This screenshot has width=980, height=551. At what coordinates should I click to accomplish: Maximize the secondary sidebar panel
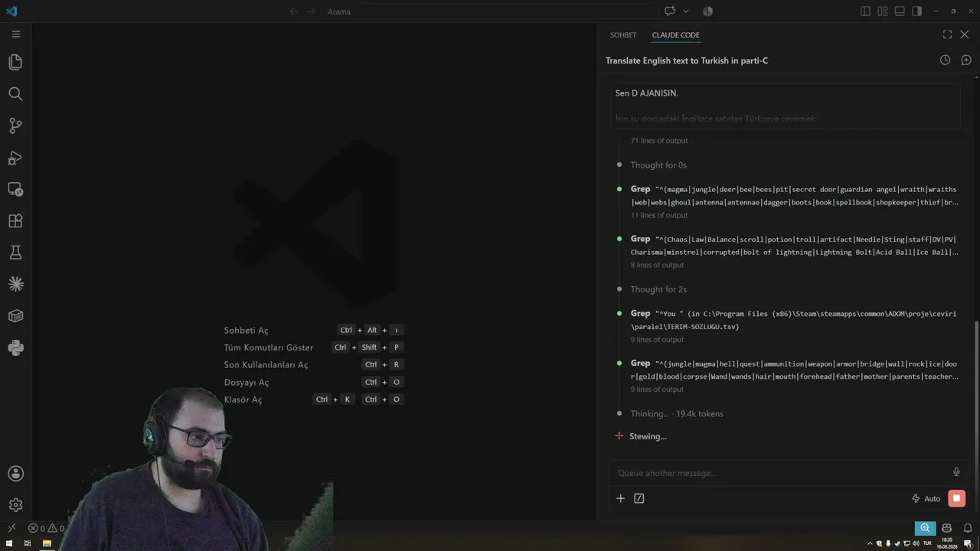947,34
